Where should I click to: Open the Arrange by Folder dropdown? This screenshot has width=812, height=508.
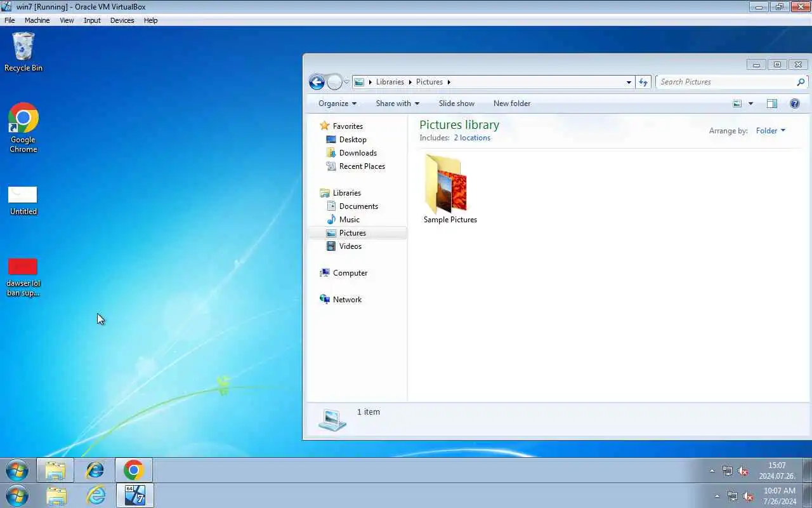tap(771, 131)
